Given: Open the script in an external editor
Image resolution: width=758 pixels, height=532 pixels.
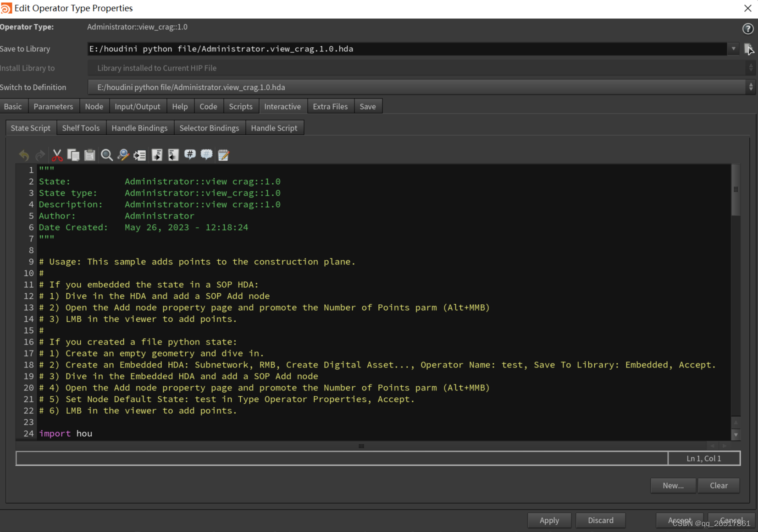Looking at the screenshot, I should tap(223, 155).
